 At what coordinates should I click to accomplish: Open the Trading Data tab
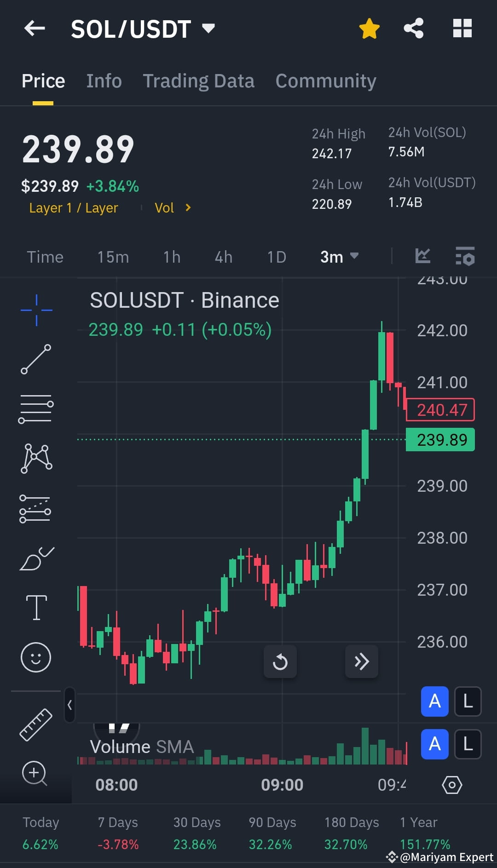[198, 80]
